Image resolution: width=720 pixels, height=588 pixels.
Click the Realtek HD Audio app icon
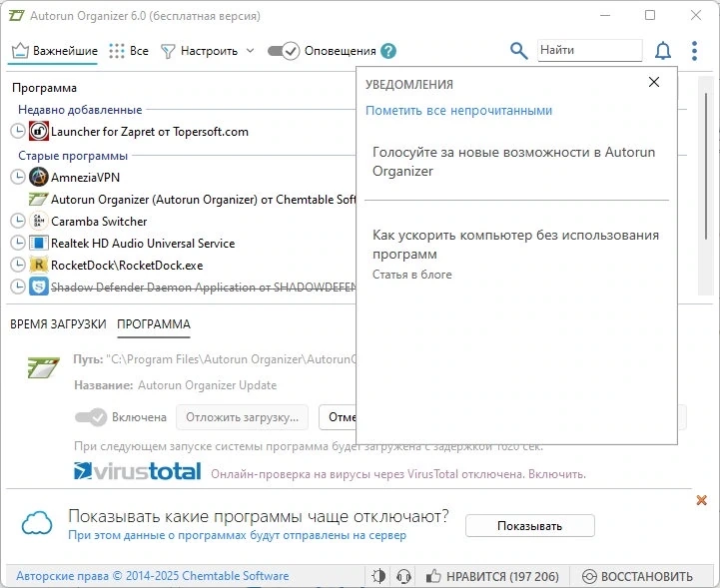(39, 243)
